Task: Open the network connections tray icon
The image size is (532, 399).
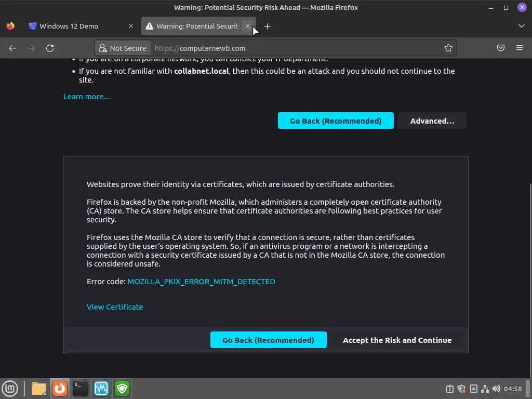Action: point(485,389)
